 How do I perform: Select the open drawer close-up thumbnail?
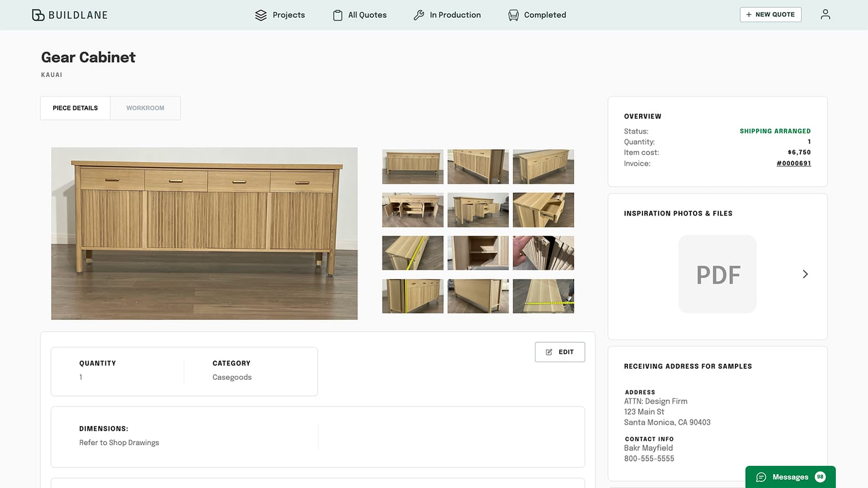pos(543,210)
